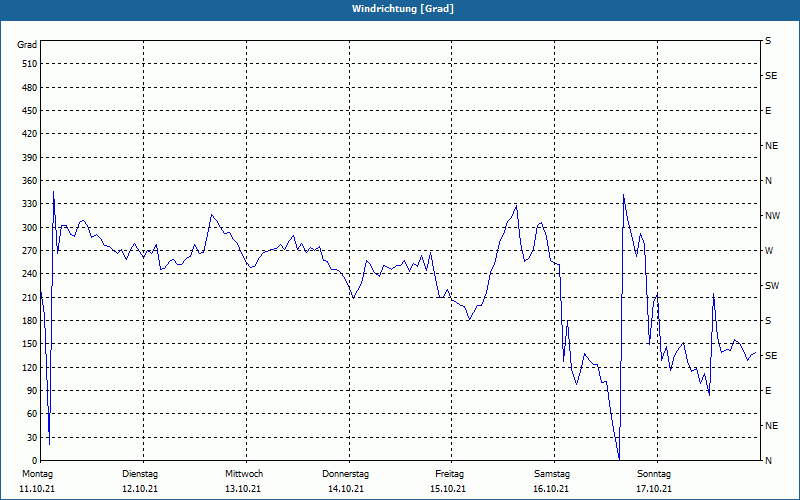Select the 300 degree axis label
The image size is (800, 500).
(x=29, y=228)
